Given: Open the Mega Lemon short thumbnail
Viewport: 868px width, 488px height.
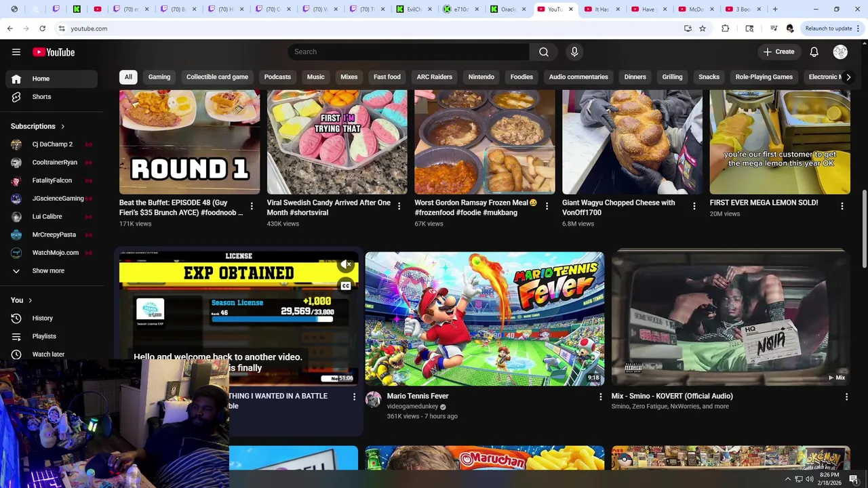Looking at the screenshot, I should pyautogui.click(x=780, y=142).
